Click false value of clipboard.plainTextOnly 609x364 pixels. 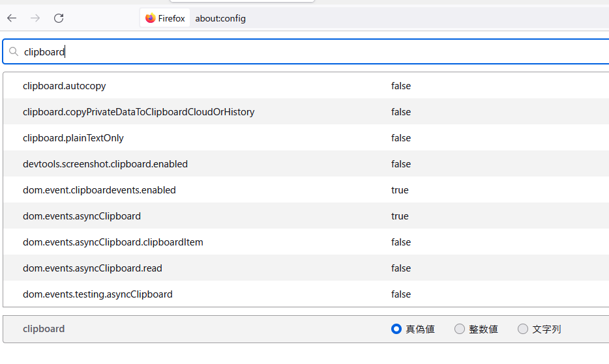point(401,138)
